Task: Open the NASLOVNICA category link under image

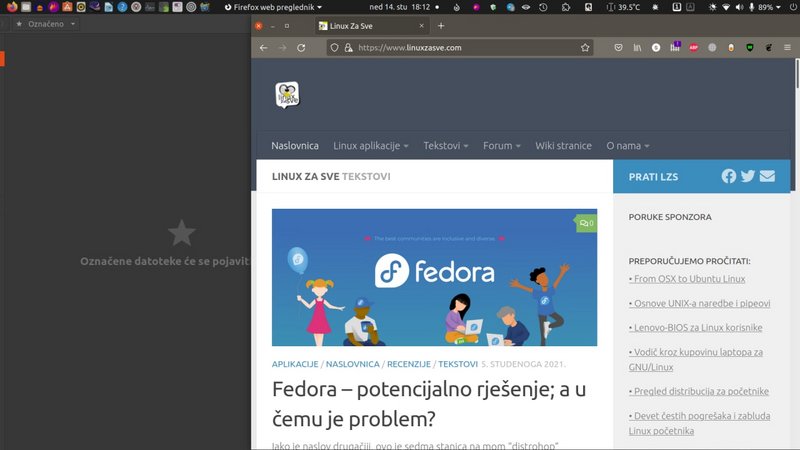Action: [x=353, y=364]
